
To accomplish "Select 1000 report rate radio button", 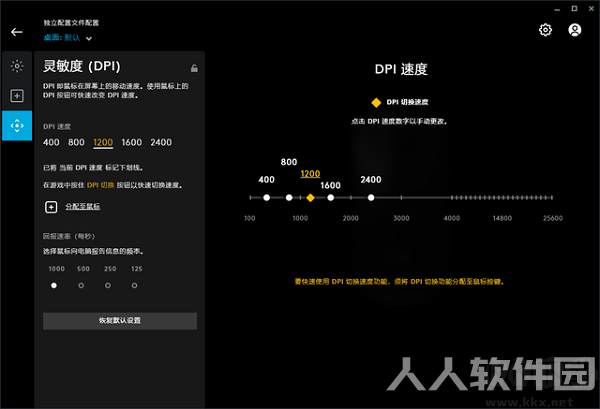I will 54,285.
